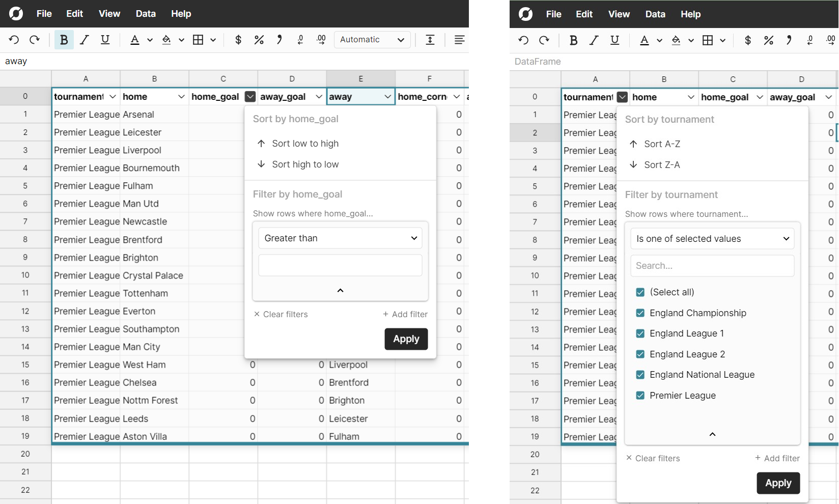Viewport: 839px width, 504px height.
Task: Open the Data menu above the Automatic dropdown
Action: 146,14
